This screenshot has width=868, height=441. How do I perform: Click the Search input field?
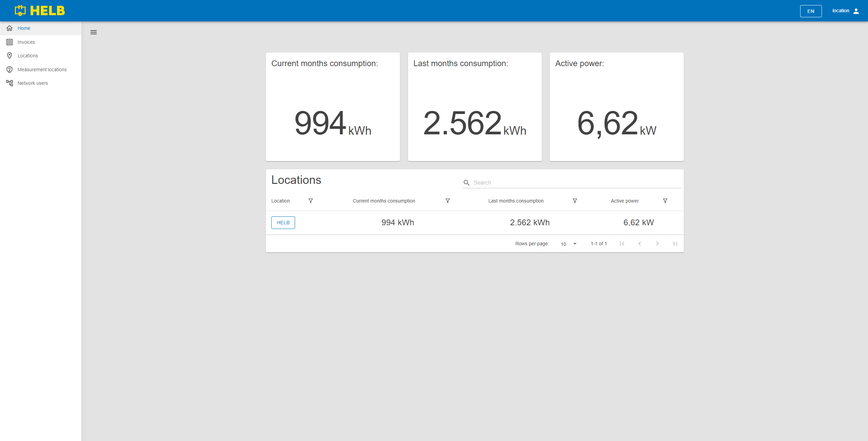(577, 183)
